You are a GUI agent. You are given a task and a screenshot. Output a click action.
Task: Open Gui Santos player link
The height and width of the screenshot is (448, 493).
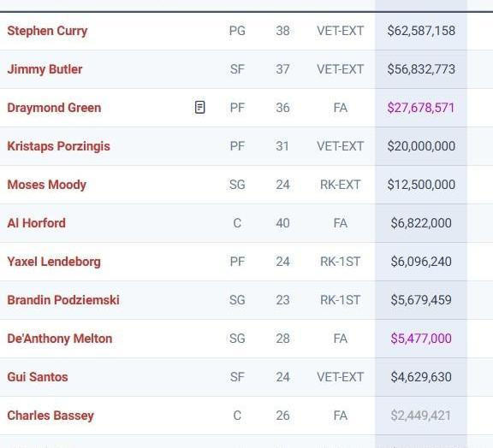38,377
